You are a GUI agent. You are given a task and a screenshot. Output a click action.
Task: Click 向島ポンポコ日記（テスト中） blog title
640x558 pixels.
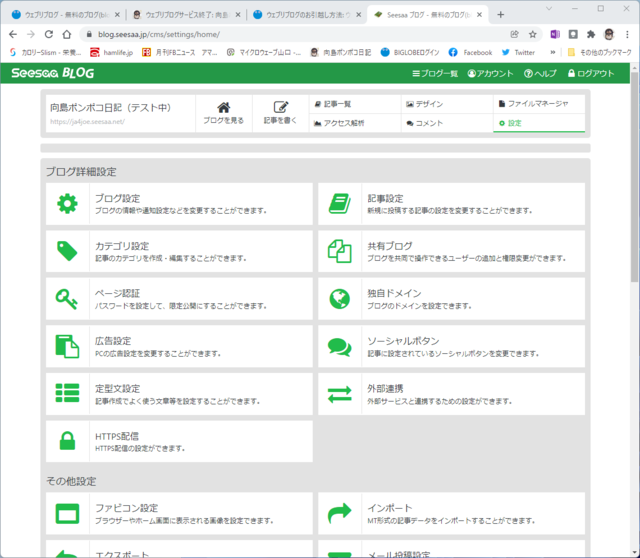pos(111,107)
